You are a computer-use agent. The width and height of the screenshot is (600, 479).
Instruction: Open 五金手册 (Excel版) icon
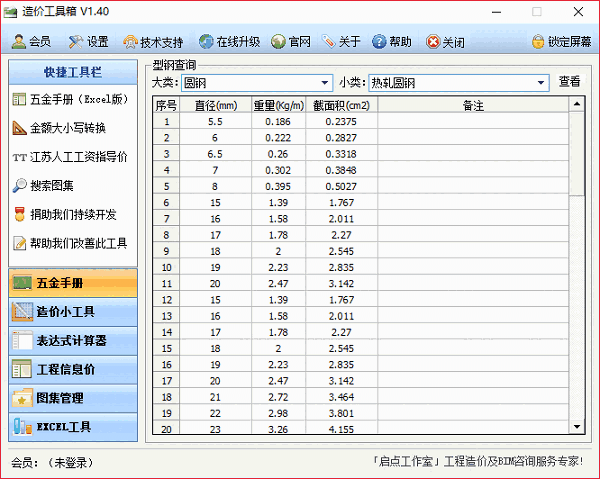[x=19, y=99]
